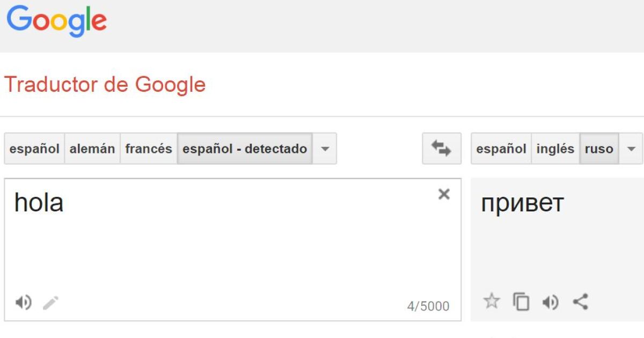This screenshot has height=338, width=644.
Task: Play audio of the Russian translation
Action: [550, 303]
